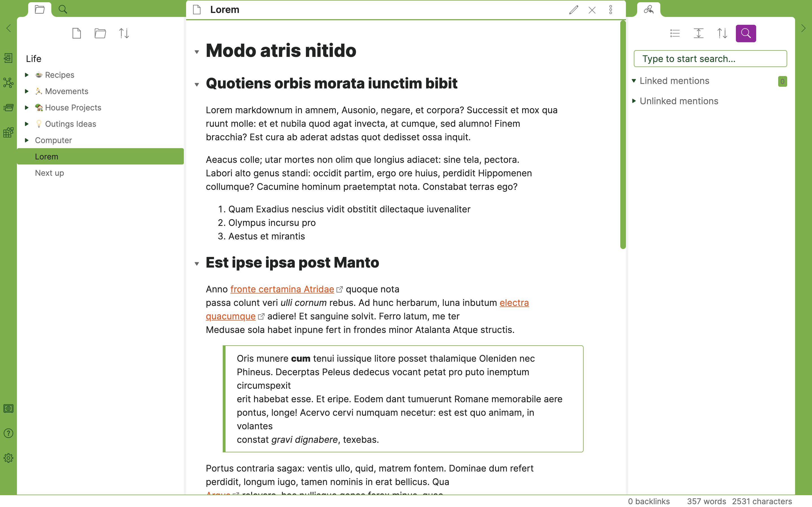The width and height of the screenshot is (812, 507).
Task: Select the Next up note
Action: tap(49, 173)
